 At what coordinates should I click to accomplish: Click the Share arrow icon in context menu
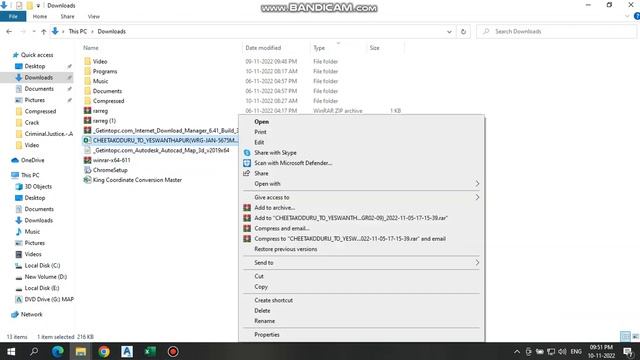(x=247, y=173)
